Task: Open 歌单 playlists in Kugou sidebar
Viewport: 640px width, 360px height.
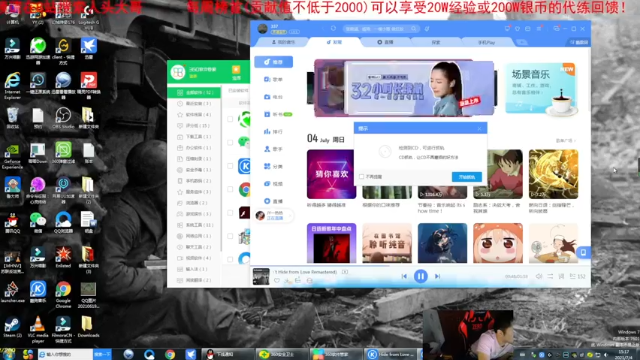Action: (273, 79)
